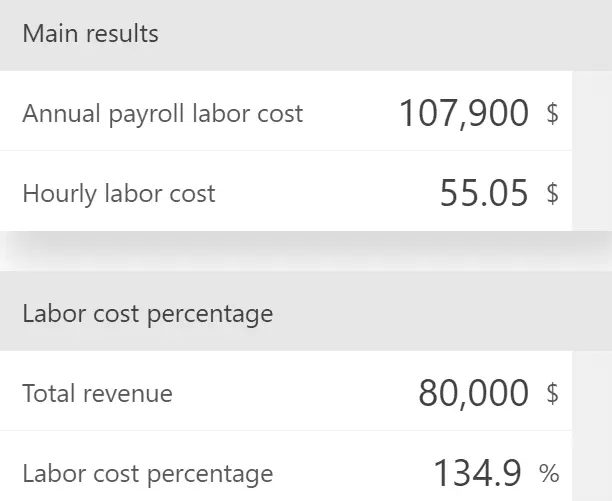Select the 107,900 annual payroll value

click(463, 114)
